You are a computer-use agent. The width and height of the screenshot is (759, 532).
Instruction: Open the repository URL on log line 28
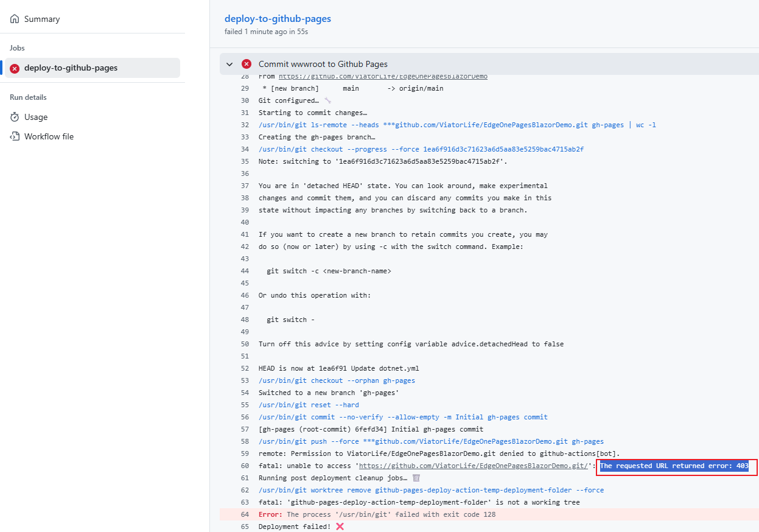383,77
